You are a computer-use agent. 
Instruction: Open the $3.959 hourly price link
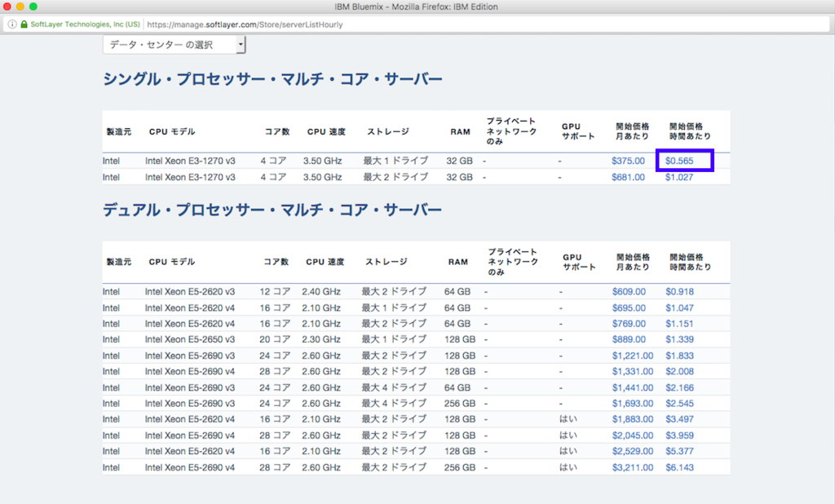(679, 435)
